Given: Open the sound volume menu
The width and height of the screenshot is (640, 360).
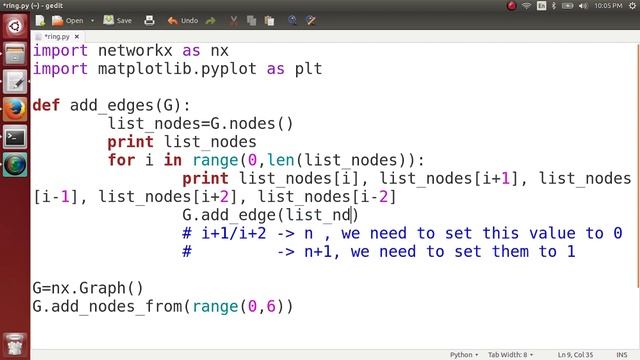Looking at the screenshot, I should [x=583, y=6].
